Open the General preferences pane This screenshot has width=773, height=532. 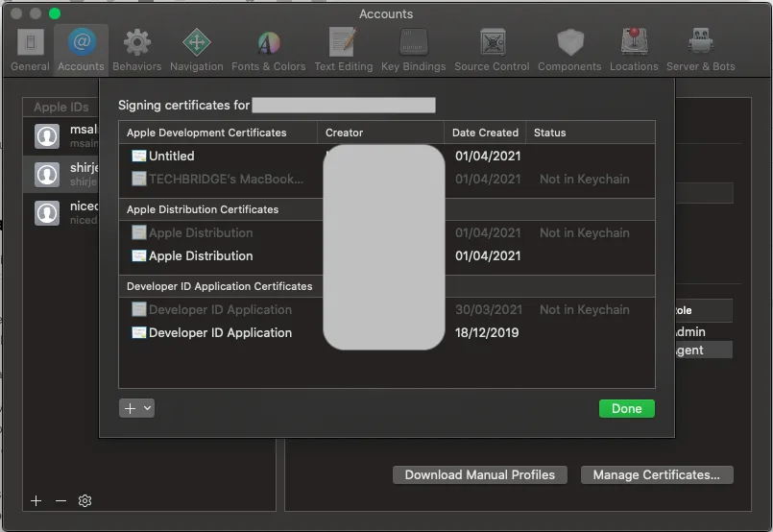click(x=30, y=50)
